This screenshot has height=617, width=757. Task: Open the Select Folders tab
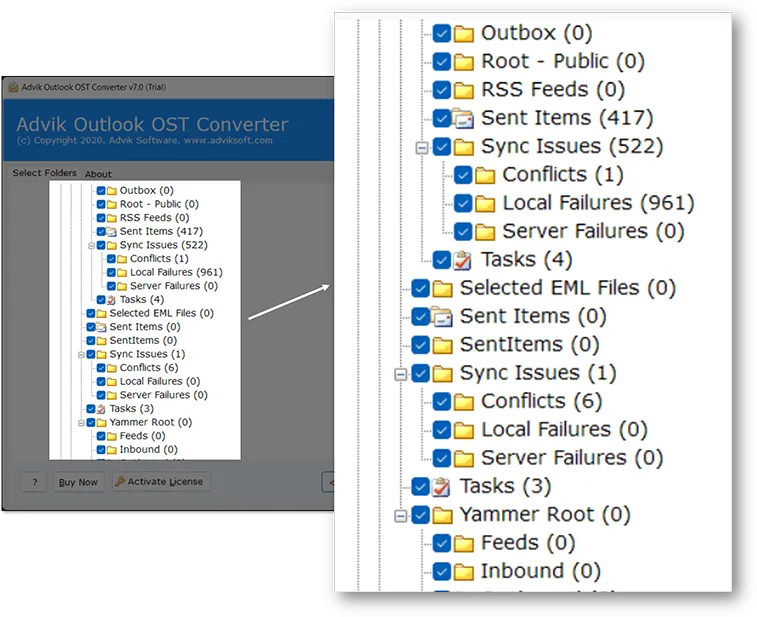click(x=44, y=173)
